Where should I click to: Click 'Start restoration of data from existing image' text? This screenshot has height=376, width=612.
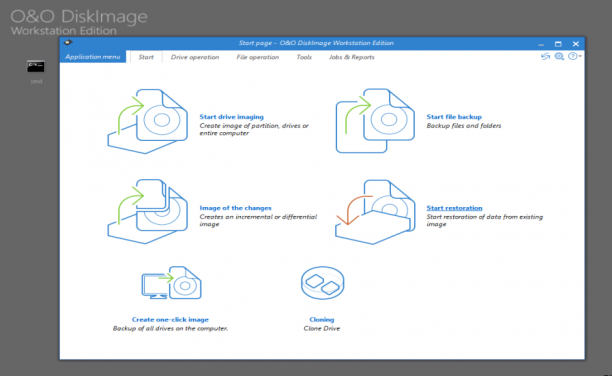click(x=484, y=220)
